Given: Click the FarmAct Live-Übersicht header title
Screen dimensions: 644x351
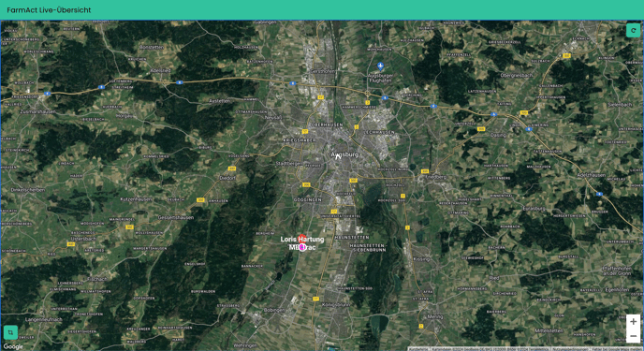Looking at the screenshot, I should coord(49,10).
